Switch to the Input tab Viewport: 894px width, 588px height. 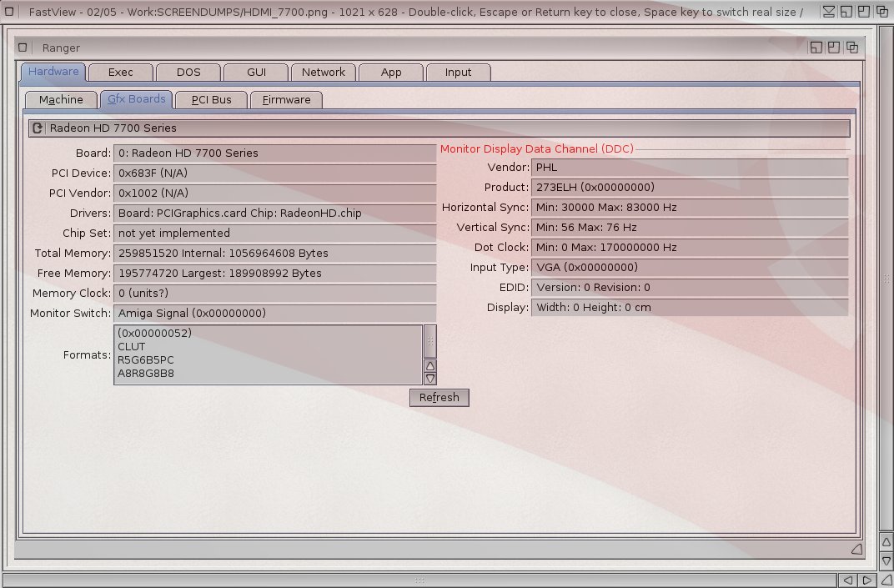[x=458, y=73]
